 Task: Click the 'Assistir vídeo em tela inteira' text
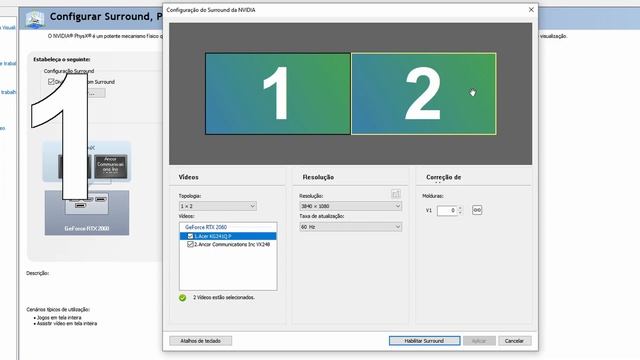(x=67, y=323)
